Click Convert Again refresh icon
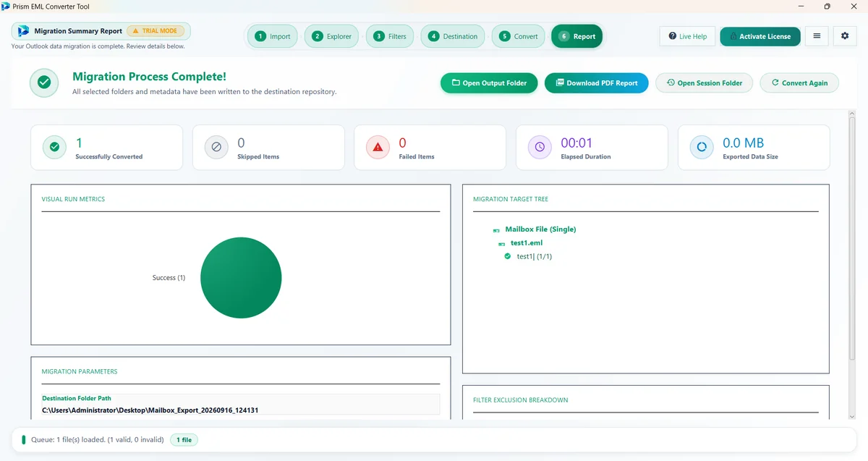The height and width of the screenshot is (461, 868). coord(775,83)
